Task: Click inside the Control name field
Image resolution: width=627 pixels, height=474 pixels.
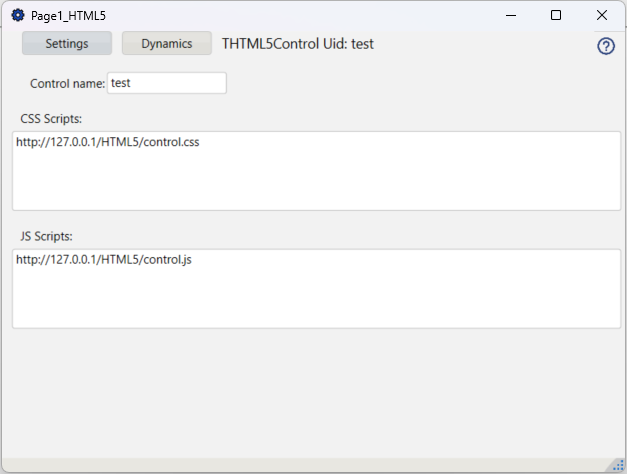Action: point(180,83)
